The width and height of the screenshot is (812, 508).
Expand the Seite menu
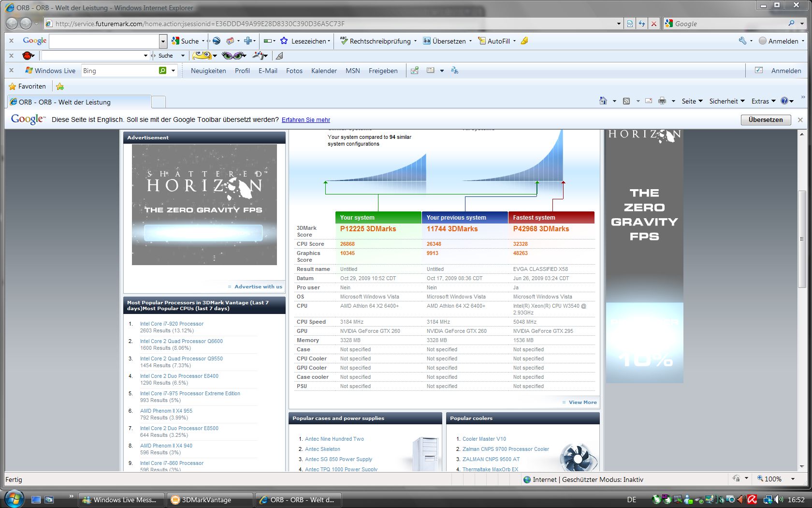pyautogui.click(x=692, y=101)
